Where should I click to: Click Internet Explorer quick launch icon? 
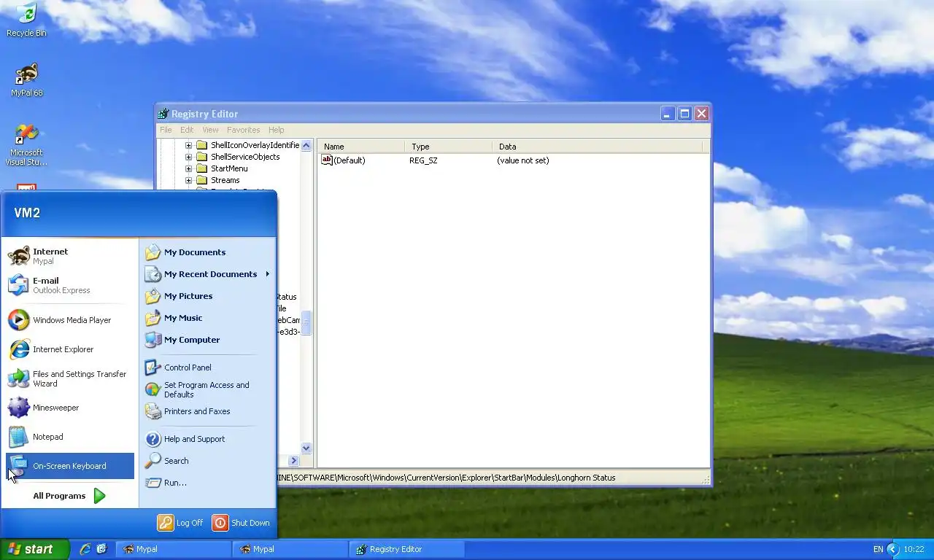[85, 549]
